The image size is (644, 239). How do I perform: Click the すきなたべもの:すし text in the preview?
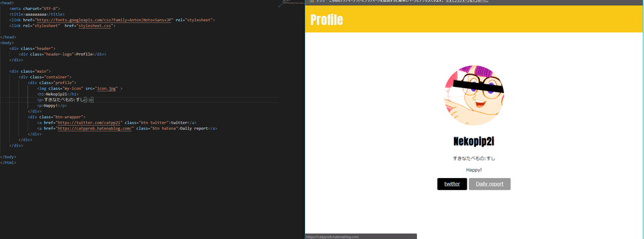click(474, 158)
